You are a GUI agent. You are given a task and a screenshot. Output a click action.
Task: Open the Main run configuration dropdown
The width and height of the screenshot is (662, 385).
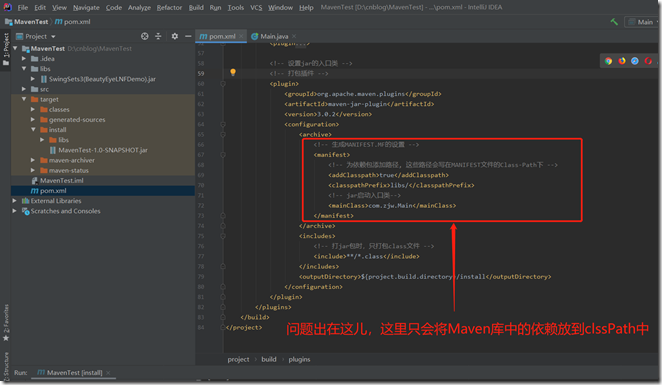pyautogui.click(x=643, y=22)
